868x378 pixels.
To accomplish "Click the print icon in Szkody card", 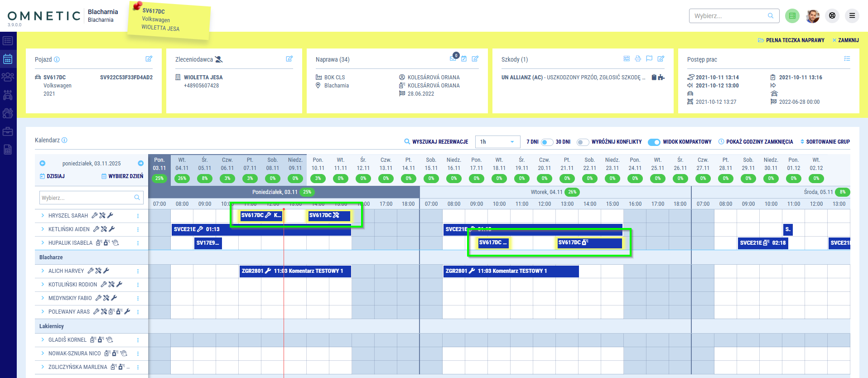I will [638, 59].
